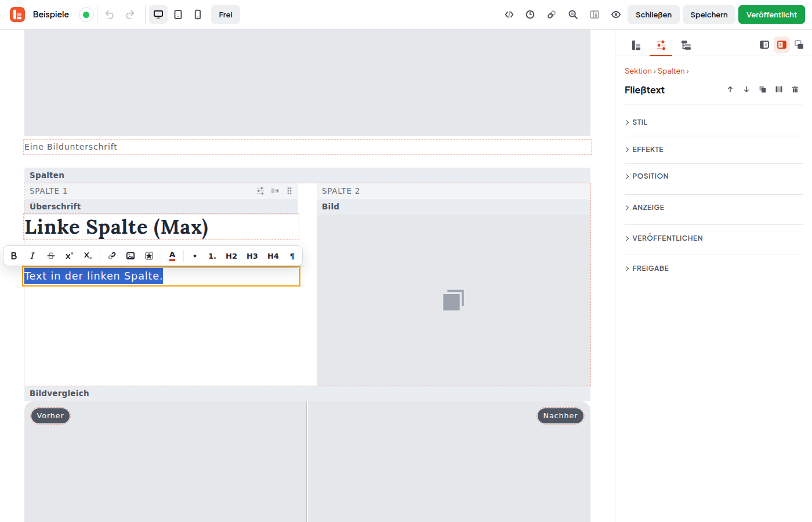Go to Spalten in breadcrumb

click(671, 71)
